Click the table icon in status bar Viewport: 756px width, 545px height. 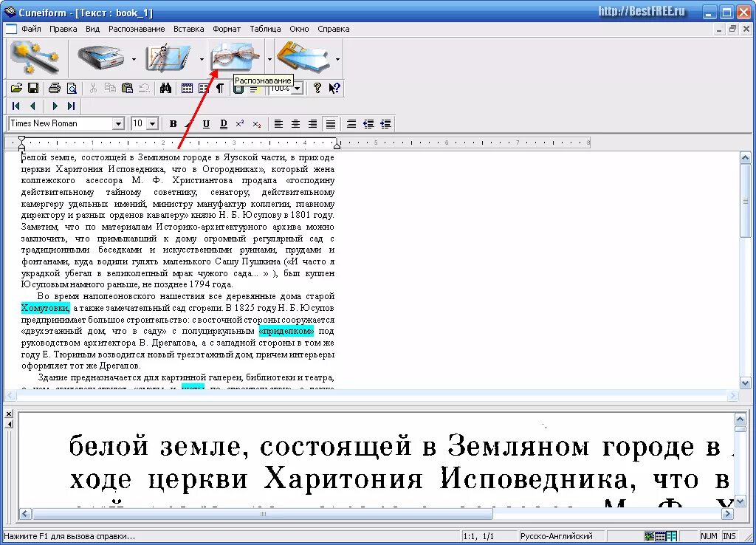[x=661, y=536]
